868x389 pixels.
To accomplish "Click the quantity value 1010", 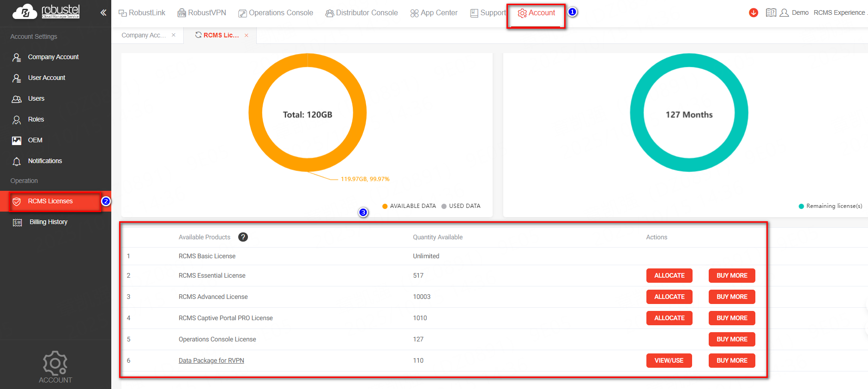I will click(x=420, y=318).
